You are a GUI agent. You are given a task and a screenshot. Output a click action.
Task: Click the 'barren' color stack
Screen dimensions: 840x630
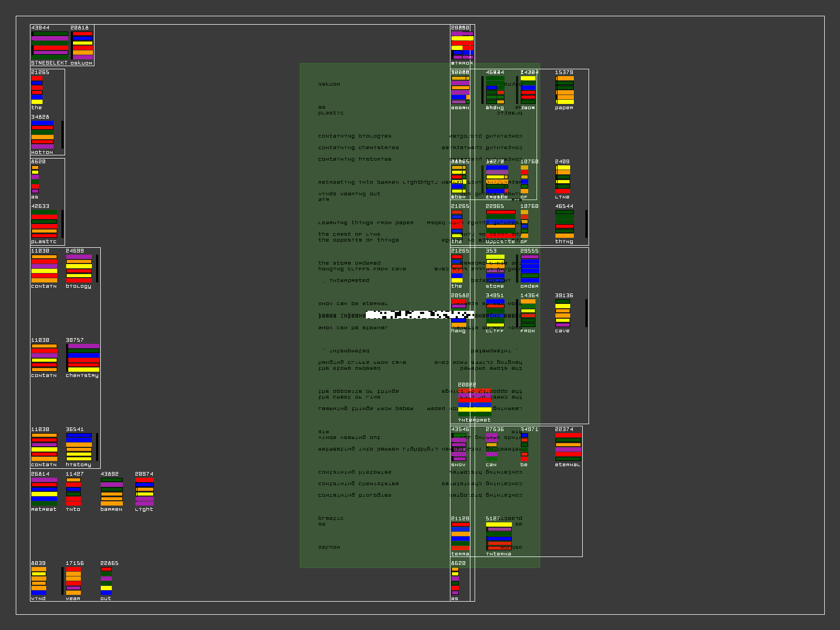click(x=111, y=491)
